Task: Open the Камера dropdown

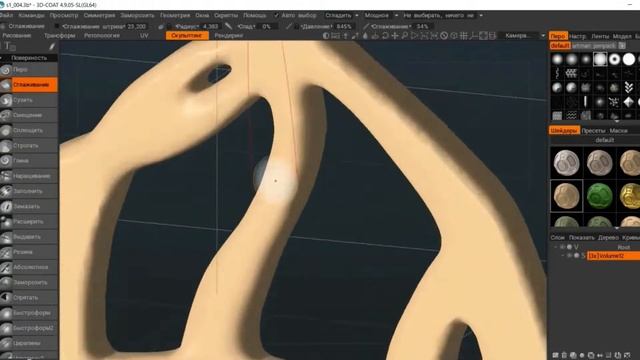Action: [x=524, y=36]
